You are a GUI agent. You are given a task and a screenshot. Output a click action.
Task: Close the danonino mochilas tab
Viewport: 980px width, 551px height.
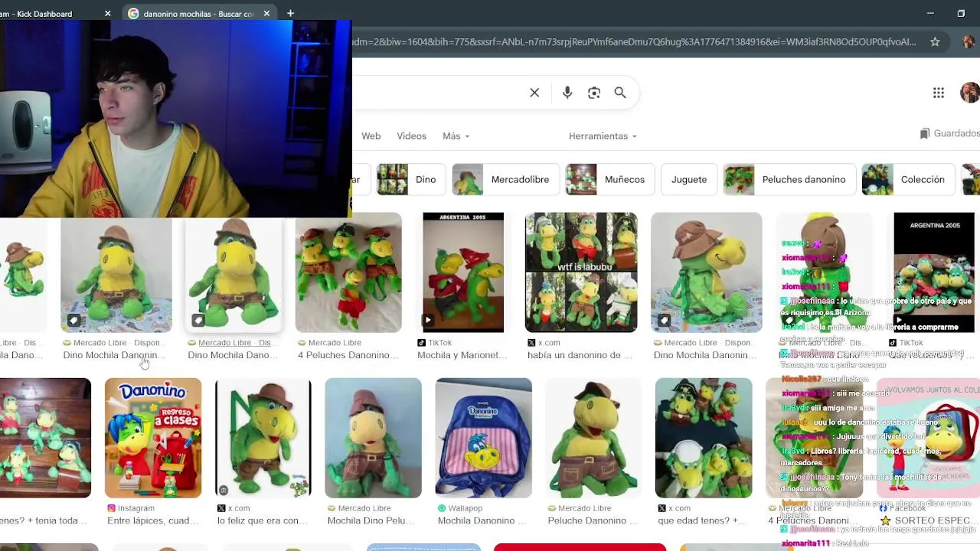(266, 13)
